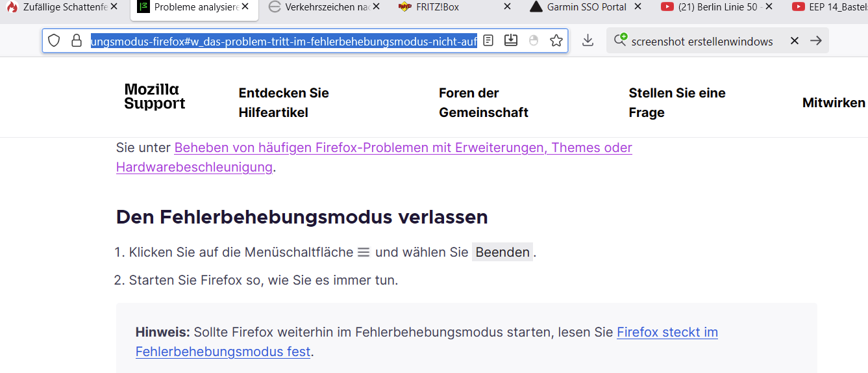Click heading Den Fehlerbehebungsmodus verlassen

[x=302, y=216]
